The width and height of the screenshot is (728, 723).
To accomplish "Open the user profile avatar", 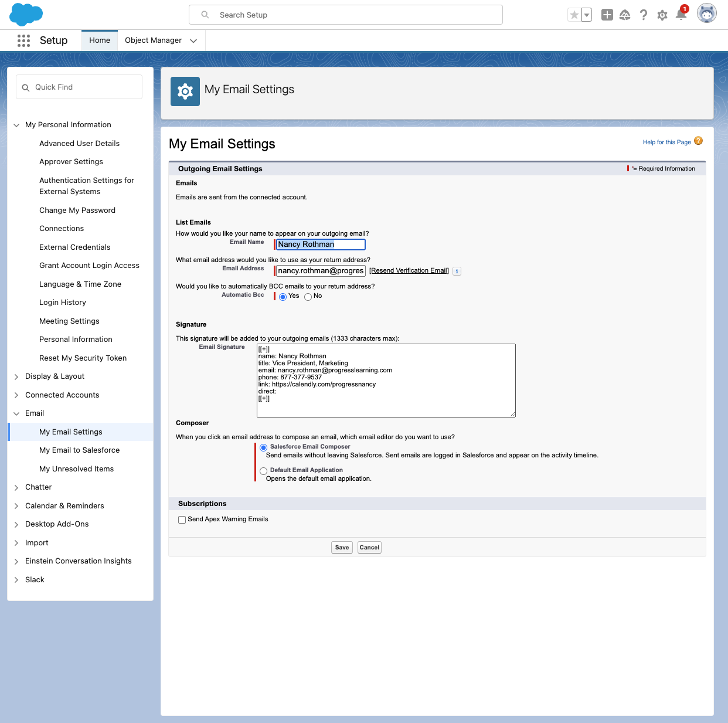I will [x=707, y=13].
